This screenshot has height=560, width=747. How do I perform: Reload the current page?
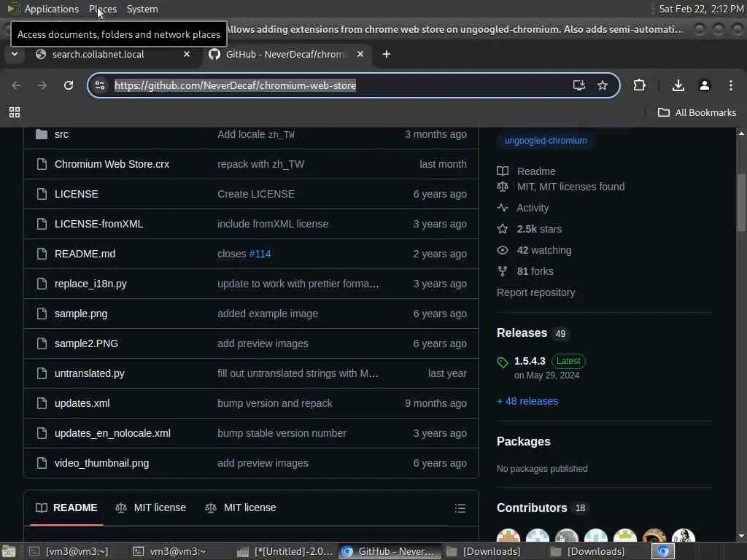coord(69,85)
